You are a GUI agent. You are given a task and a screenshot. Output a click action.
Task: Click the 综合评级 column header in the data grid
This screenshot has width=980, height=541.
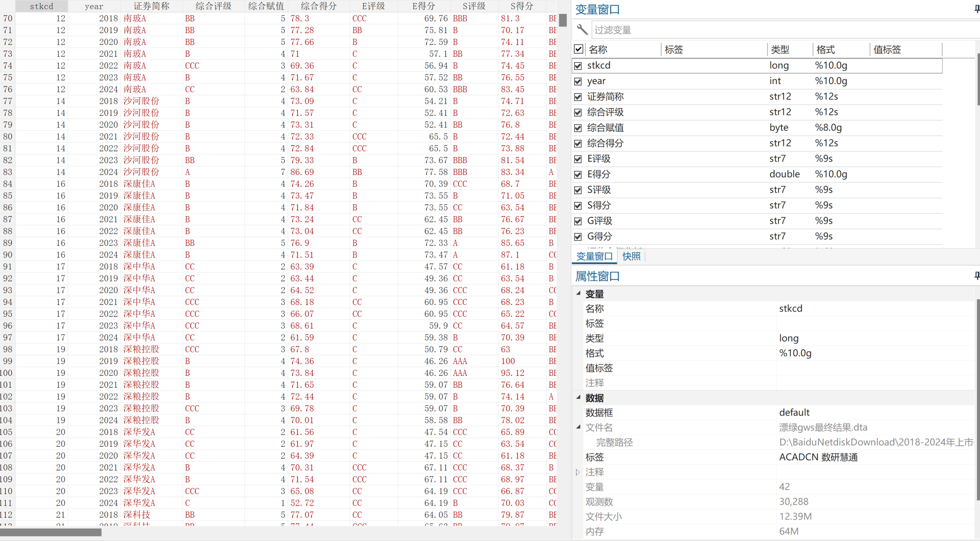pyautogui.click(x=213, y=6)
